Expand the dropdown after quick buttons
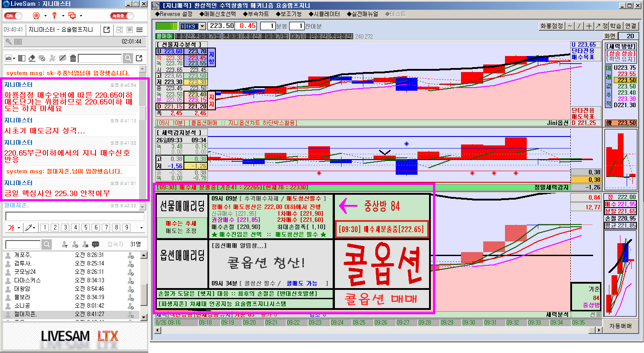This screenshot has height=353, width=644. point(142,228)
